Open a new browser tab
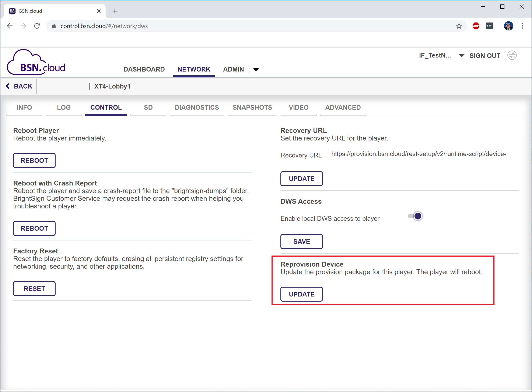The height and width of the screenshot is (392, 532). (115, 11)
